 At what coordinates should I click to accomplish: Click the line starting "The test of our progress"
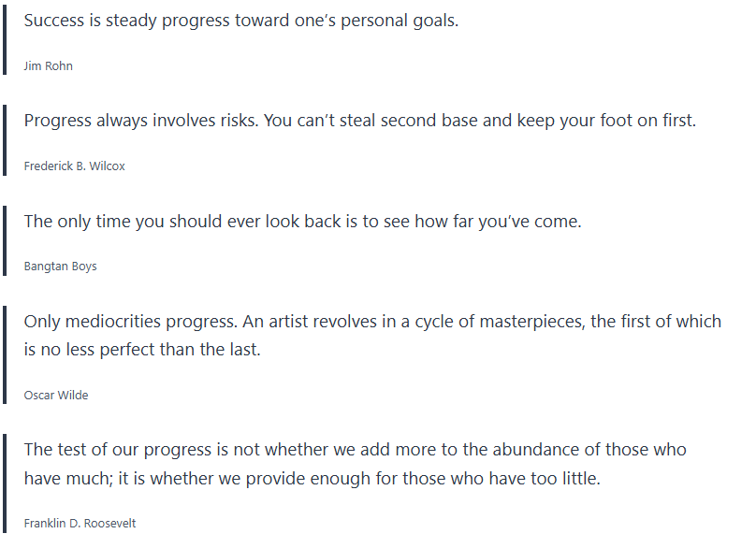(x=355, y=450)
